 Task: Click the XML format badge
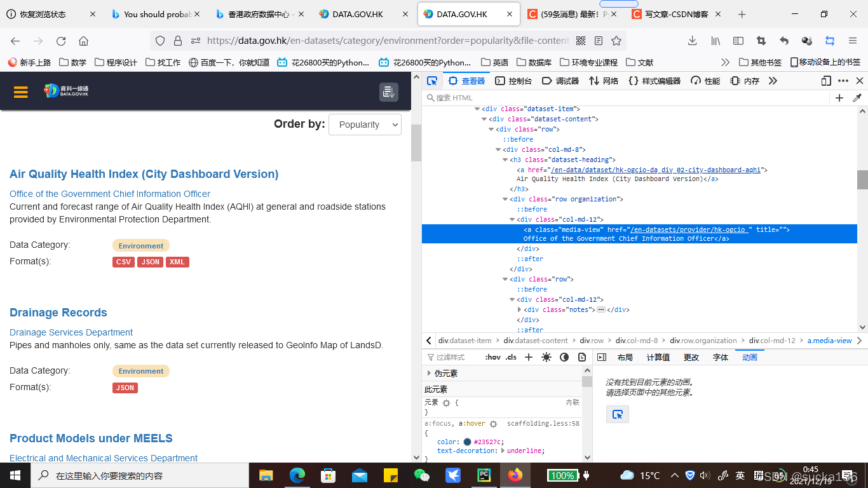point(177,262)
